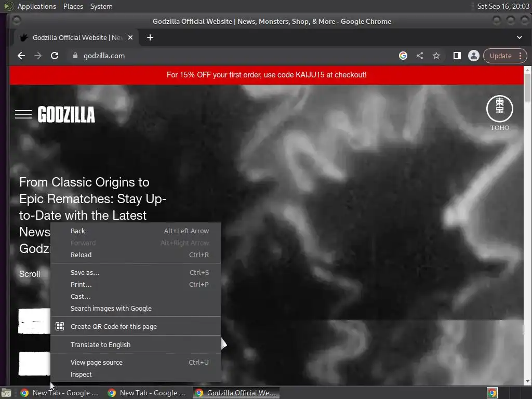This screenshot has height=399, width=532.
Task: Open the side panel icon
Action: coord(457,56)
